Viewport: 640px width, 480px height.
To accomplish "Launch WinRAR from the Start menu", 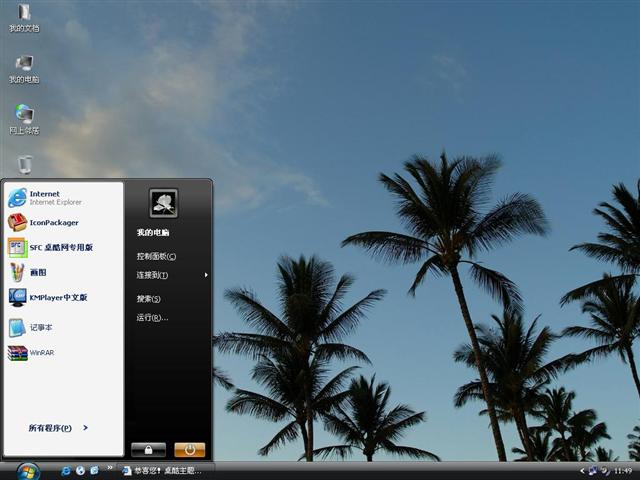I will [x=31, y=353].
